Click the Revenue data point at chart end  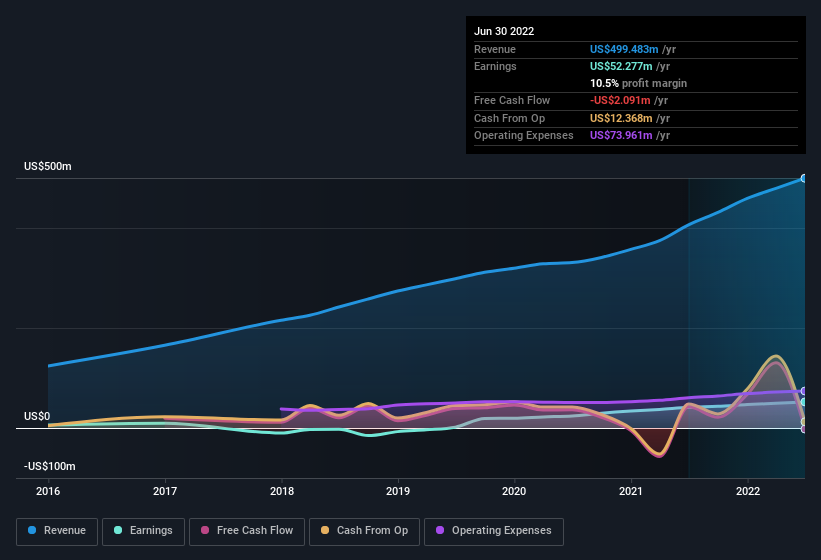pos(804,178)
